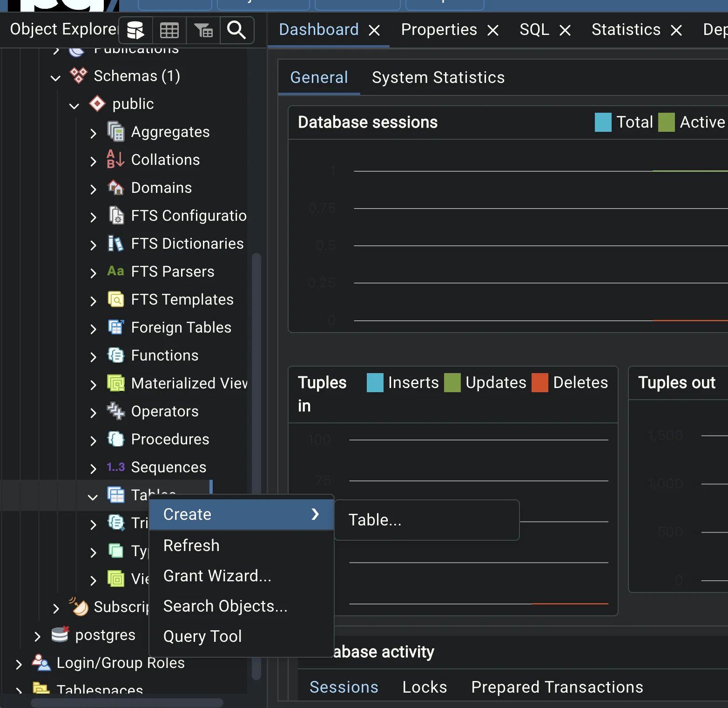This screenshot has height=708, width=728.
Task: Open Search Objects magnifier icon
Action: click(x=236, y=30)
